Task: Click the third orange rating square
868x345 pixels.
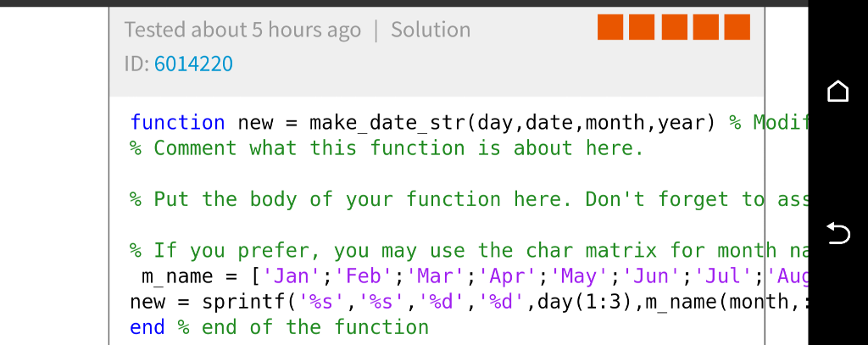Action: [x=674, y=27]
